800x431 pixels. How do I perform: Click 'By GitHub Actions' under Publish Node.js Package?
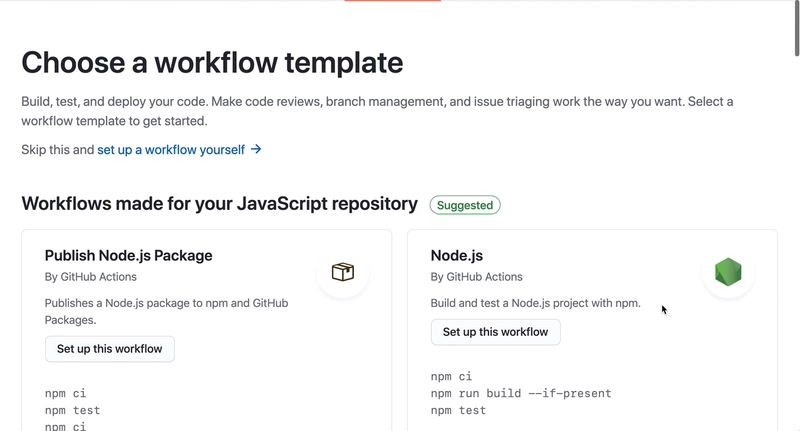point(91,277)
